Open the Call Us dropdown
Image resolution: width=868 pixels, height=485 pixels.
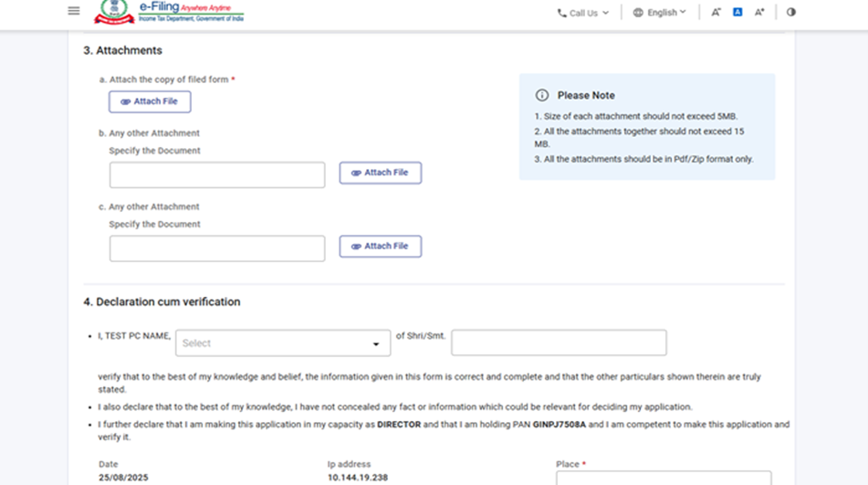point(582,13)
